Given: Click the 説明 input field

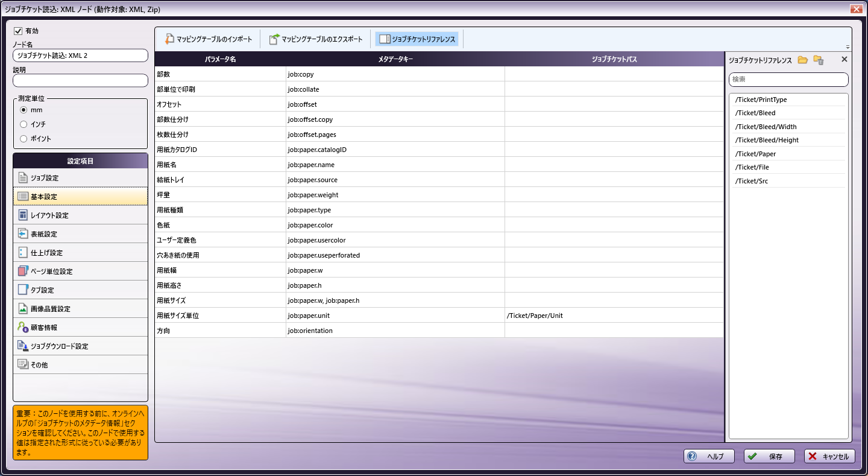Looking at the screenshot, I should click(x=80, y=80).
